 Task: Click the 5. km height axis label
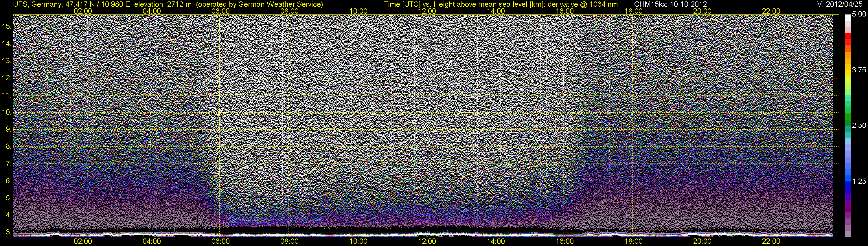point(9,198)
